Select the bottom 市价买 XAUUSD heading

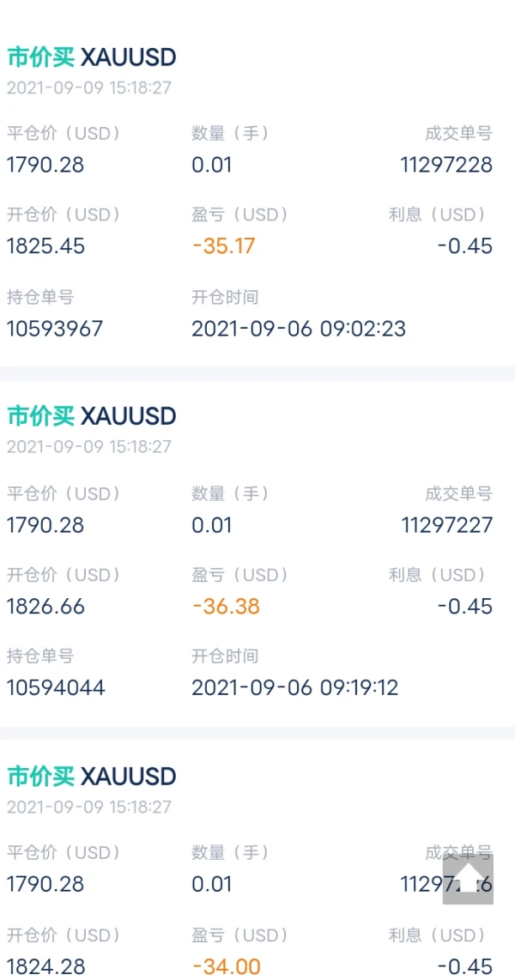tap(92, 777)
